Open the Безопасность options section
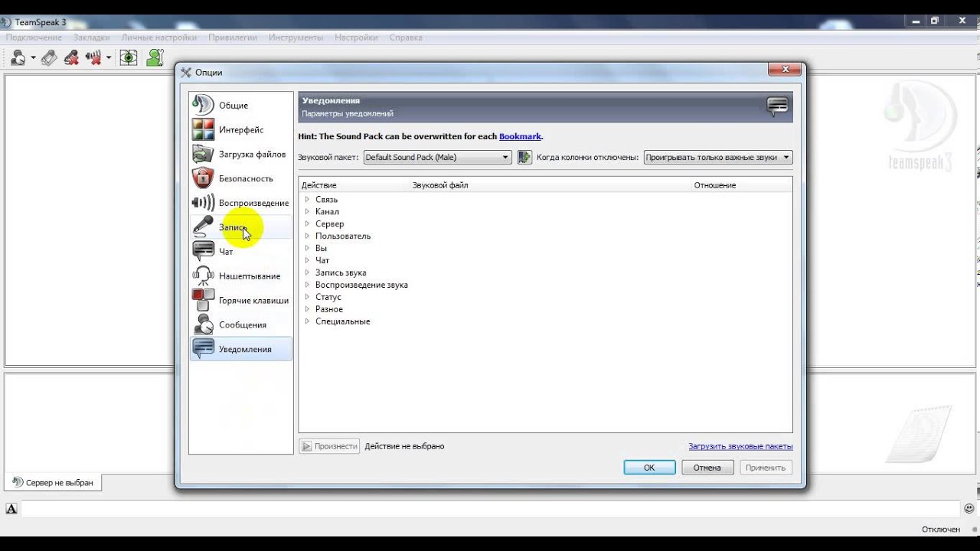 pos(240,178)
